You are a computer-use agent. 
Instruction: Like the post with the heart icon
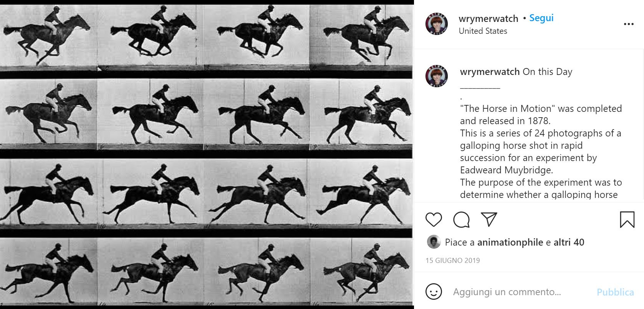[434, 219]
